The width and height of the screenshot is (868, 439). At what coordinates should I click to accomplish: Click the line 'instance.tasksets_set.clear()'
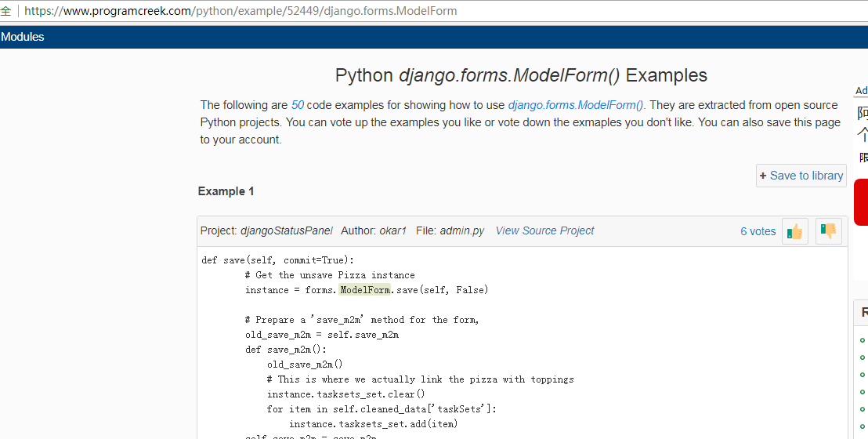[346, 394]
